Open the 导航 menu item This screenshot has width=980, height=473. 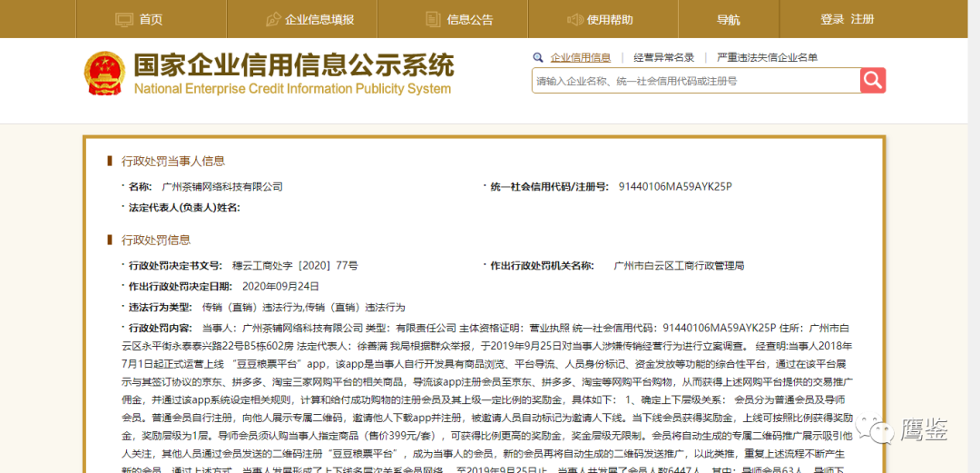(729, 19)
